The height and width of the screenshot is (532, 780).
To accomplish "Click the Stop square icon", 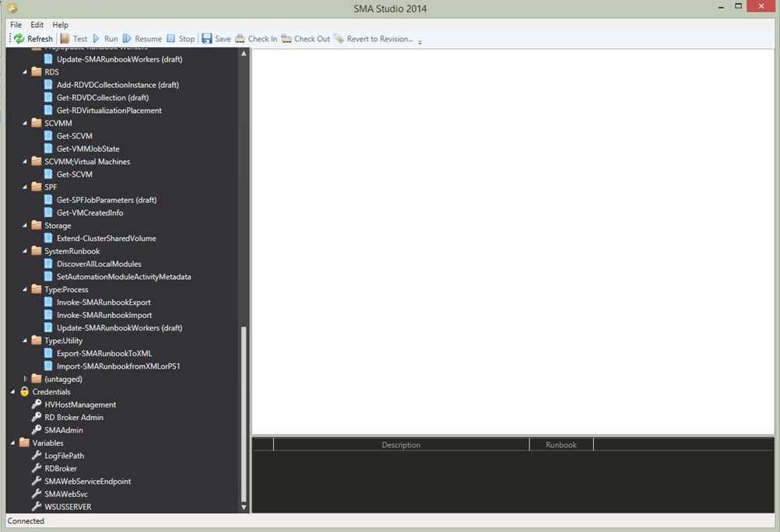I will pos(171,39).
